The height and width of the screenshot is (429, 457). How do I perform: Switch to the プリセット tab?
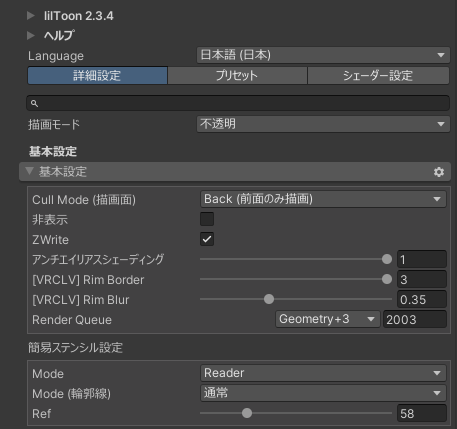coord(237,75)
